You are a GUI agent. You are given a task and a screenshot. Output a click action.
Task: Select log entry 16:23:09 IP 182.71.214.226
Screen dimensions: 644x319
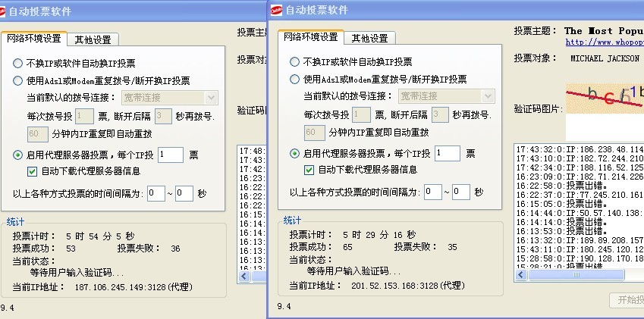pyautogui.click(x=580, y=177)
